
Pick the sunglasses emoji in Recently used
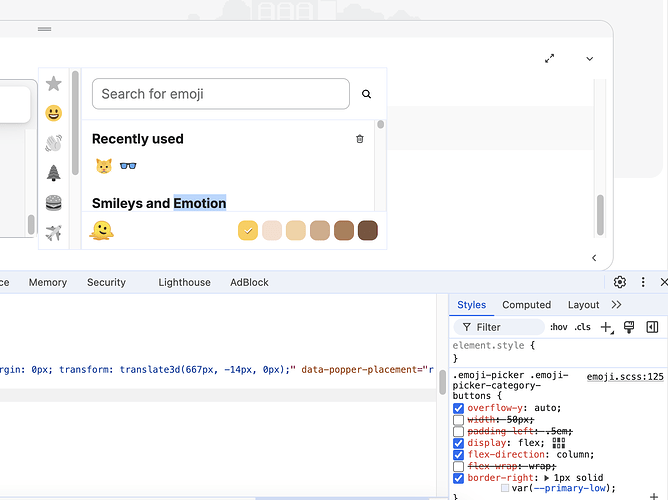tap(128, 166)
